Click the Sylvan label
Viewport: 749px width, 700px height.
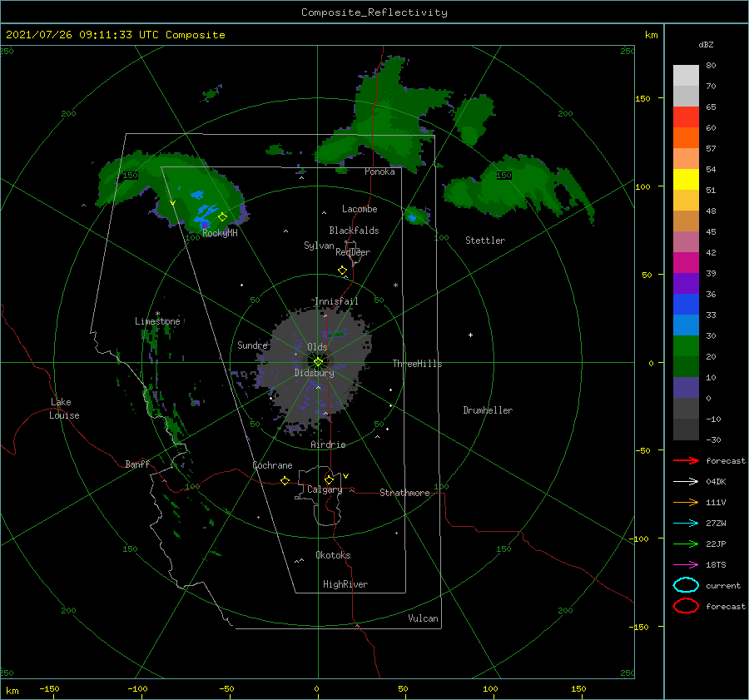pos(319,246)
